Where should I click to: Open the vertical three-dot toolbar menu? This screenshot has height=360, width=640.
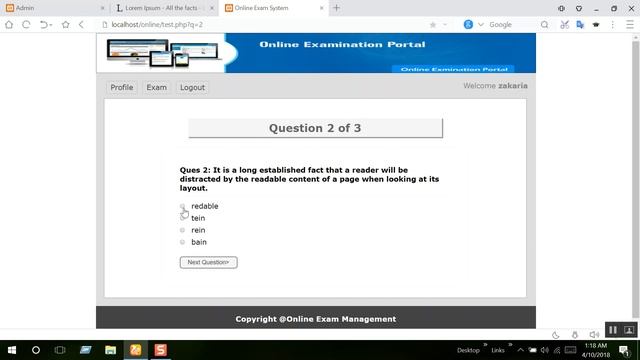click(613, 24)
